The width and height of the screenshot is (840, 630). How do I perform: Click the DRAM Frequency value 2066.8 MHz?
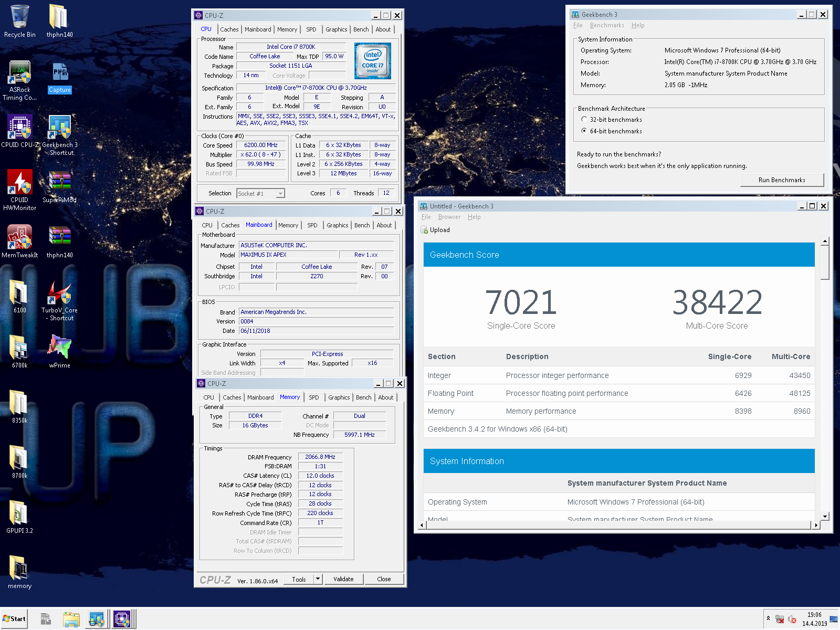(x=320, y=457)
